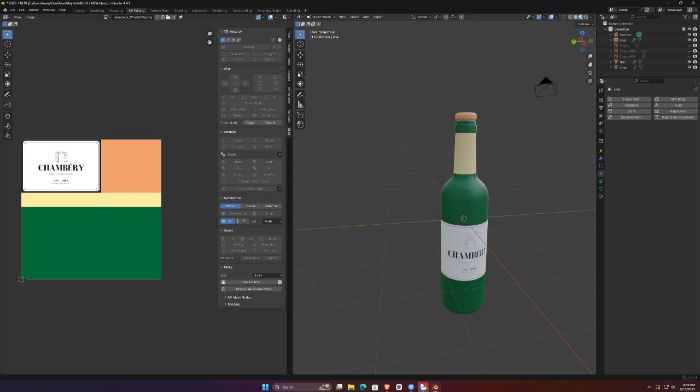Open UV editor's editor type dropdown

tap(6, 17)
